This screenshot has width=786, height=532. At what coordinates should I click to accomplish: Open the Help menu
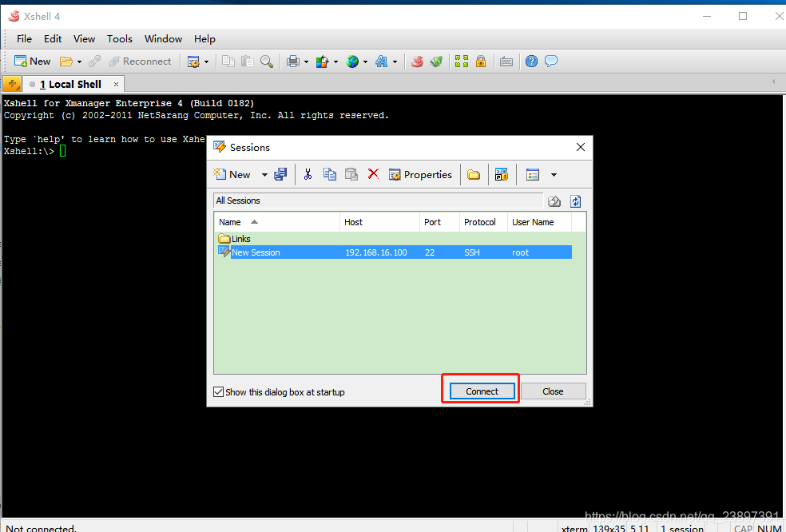pos(204,38)
